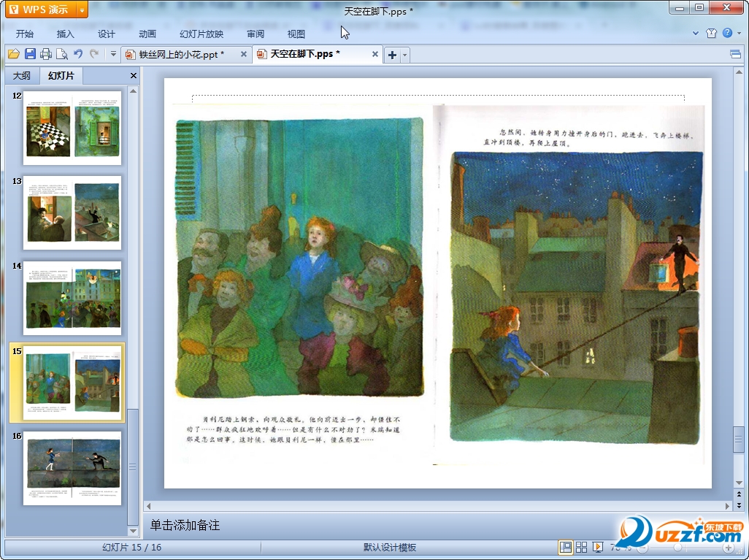Click zoom in plus button
The image size is (749, 560).
[728, 548]
